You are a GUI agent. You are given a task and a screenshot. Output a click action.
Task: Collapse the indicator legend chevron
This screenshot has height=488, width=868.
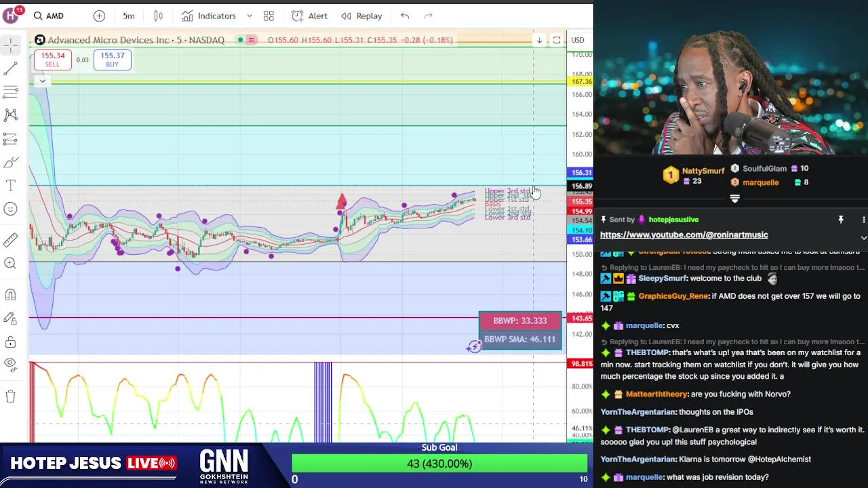click(x=42, y=81)
